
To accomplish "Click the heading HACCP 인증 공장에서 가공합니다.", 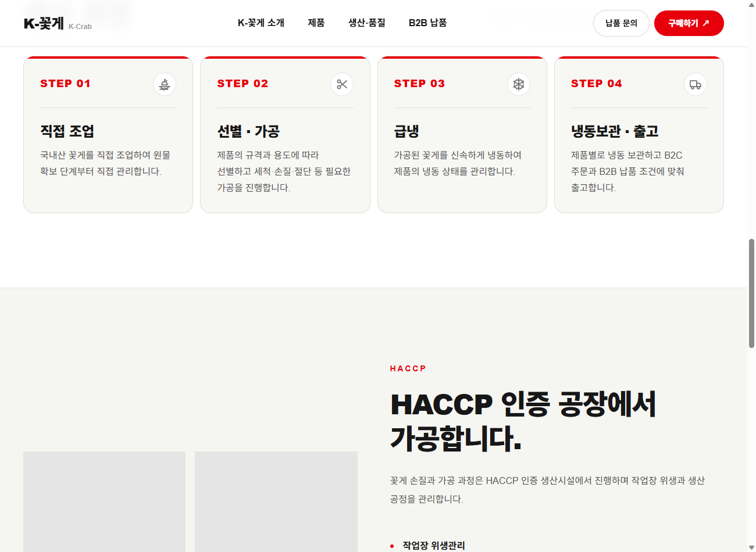I will (x=523, y=421).
